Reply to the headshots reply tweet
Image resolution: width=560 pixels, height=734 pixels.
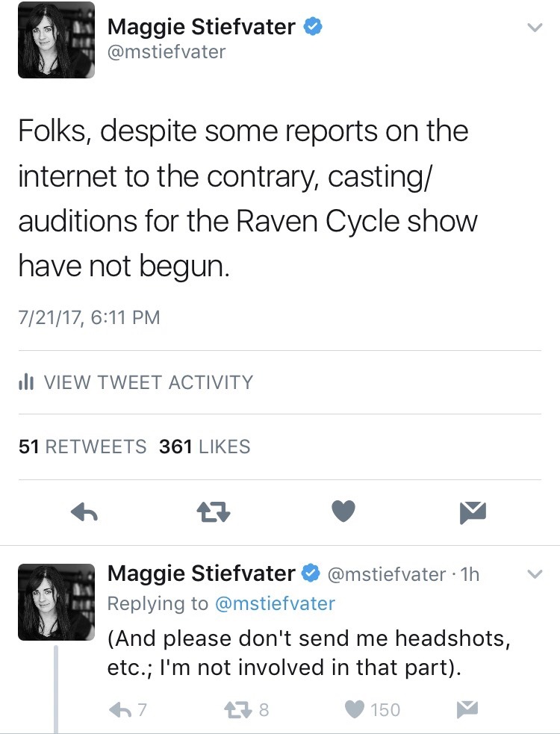[x=122, y=709]
